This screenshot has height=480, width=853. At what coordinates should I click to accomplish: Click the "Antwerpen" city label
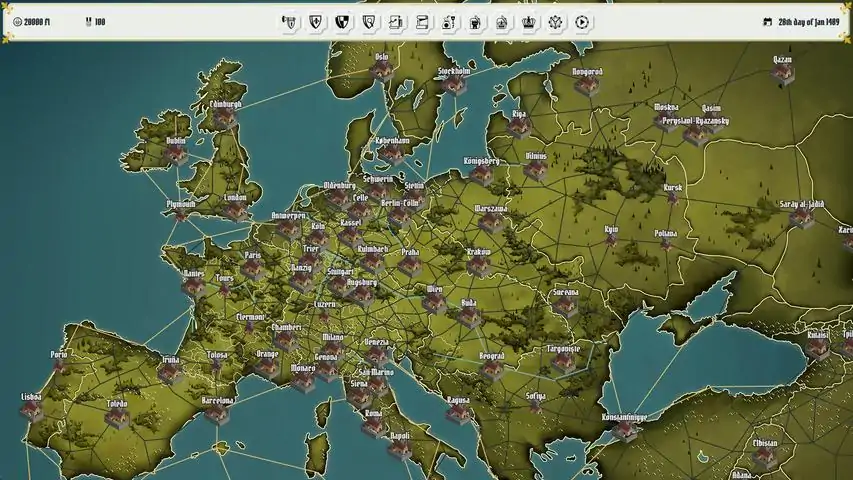[288, 216]
